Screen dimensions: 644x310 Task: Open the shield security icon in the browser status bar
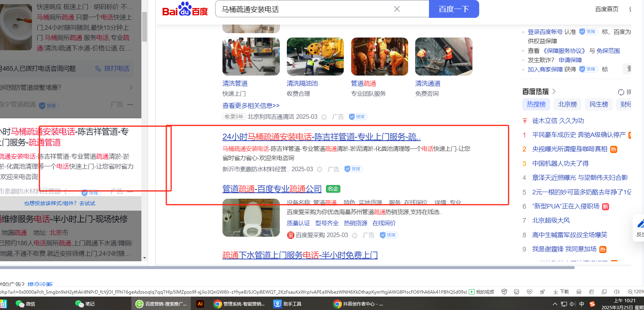click(x=504, y=292)
